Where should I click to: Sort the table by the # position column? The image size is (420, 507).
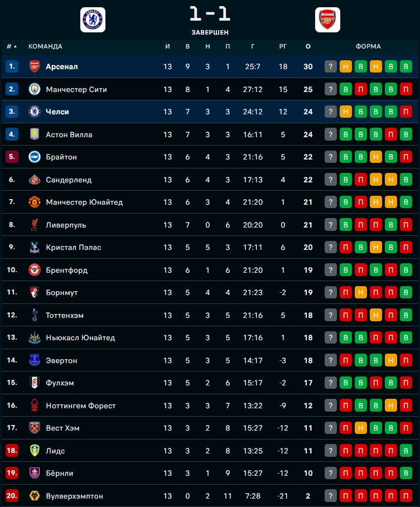point(11,46)
